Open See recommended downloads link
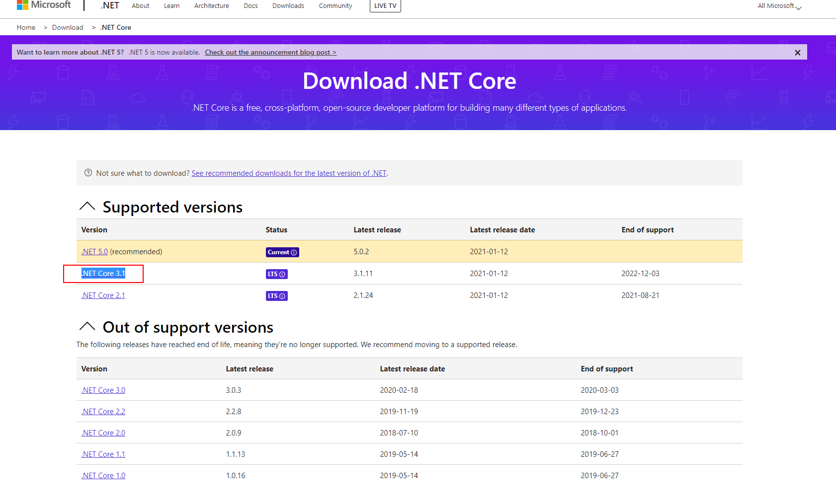This screenshot has width=836, height=504. coord(289,173)
